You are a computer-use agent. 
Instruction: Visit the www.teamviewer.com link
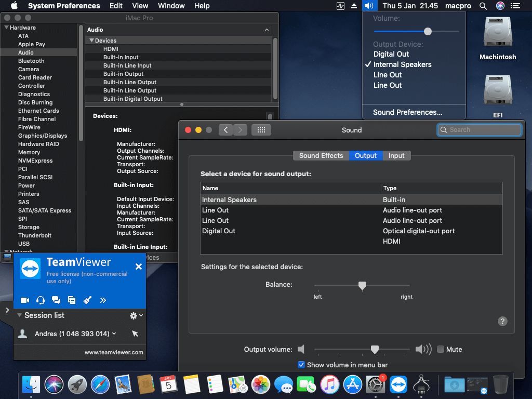point(114,352)
